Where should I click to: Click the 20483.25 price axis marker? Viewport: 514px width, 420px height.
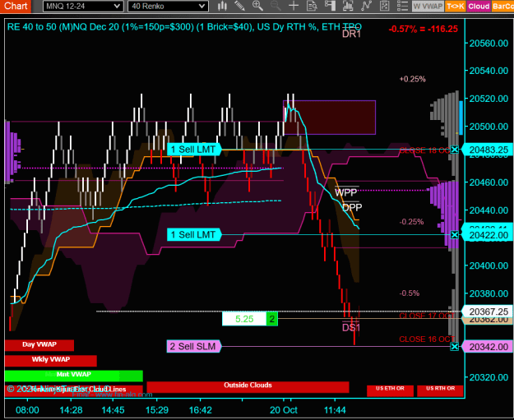click(488, 150)
